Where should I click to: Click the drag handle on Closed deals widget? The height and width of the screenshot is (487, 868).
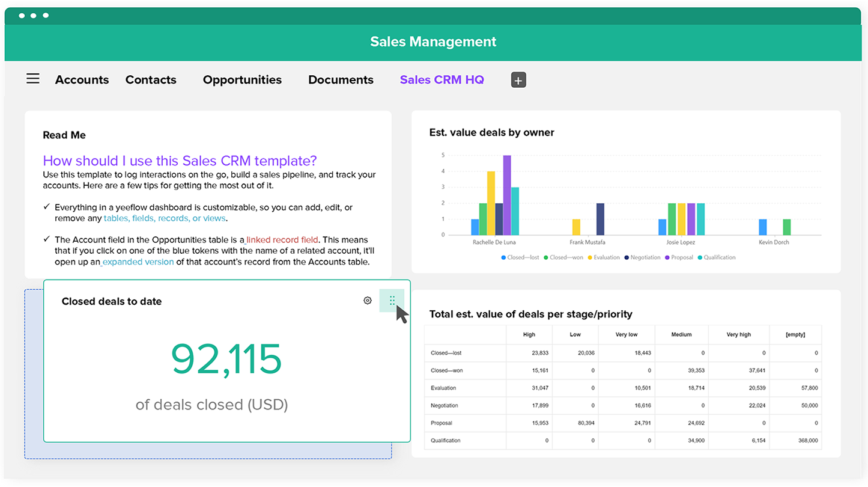click(392, 301)
